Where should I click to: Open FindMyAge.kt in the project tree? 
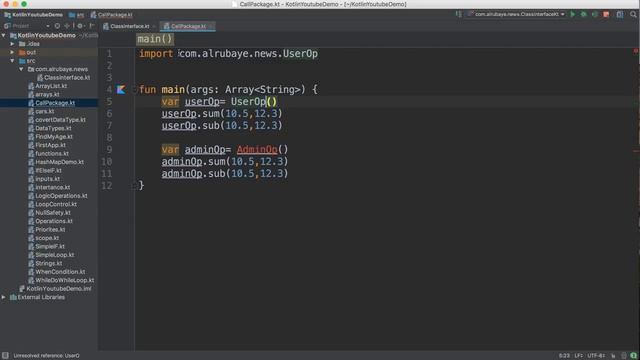[50, 137]
